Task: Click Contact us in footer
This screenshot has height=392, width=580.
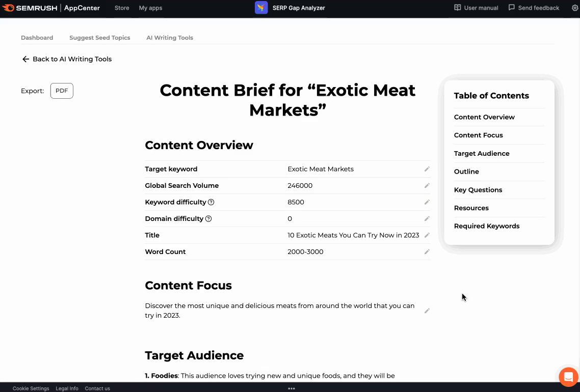Action: pos(97,388)
